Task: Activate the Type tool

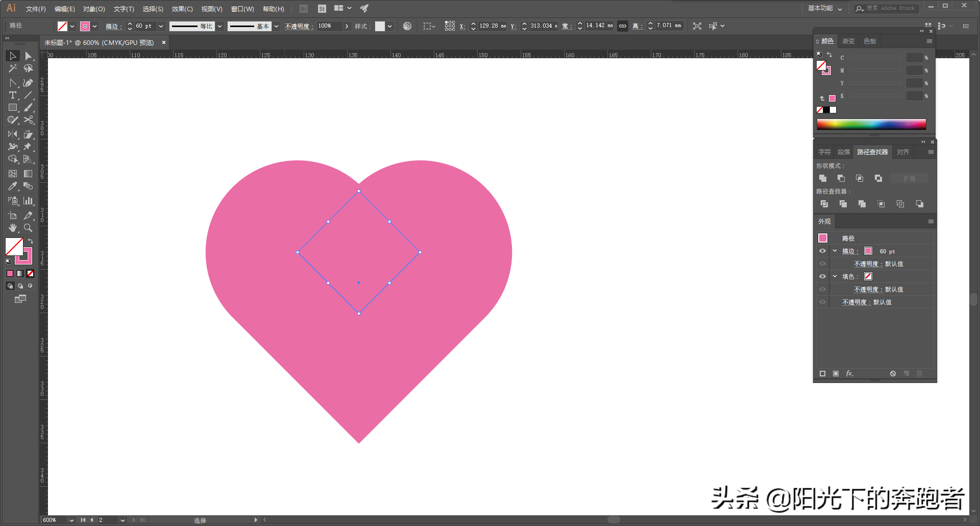Action: pyautogui.click(x=12, y=95)
